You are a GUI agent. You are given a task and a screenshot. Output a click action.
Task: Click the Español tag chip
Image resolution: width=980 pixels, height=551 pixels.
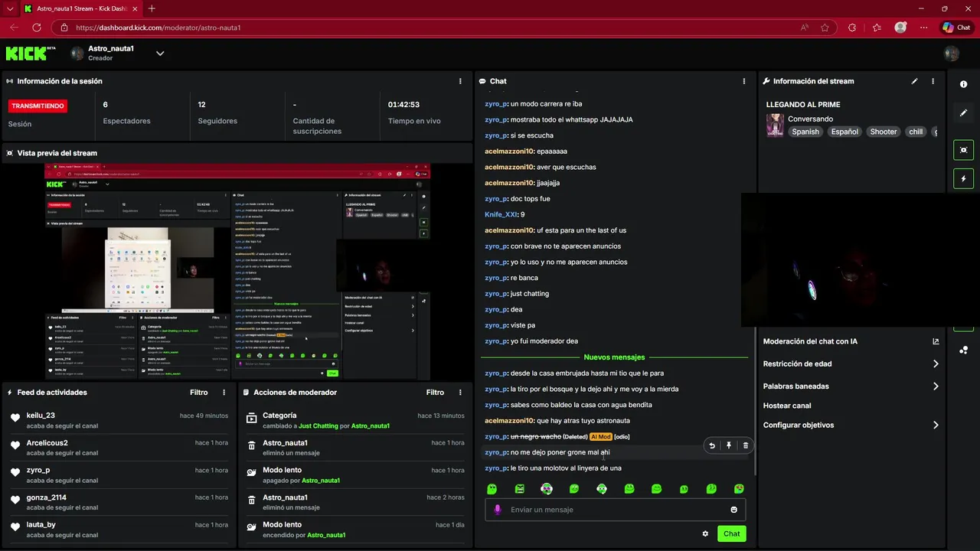[x=844, y=132]
